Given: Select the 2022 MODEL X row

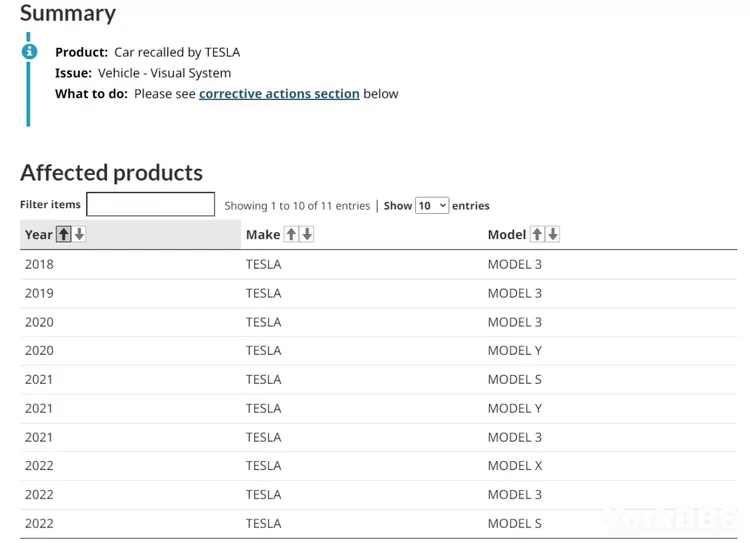Looking at the screenshot, I should (x=378, y=465).
